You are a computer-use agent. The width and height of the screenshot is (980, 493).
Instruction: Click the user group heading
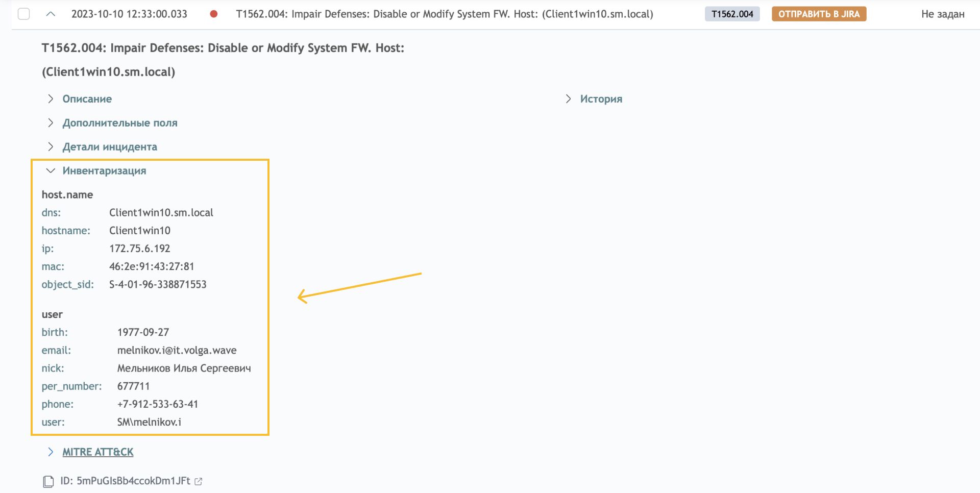pyautogui.click(x=52, y=315)
